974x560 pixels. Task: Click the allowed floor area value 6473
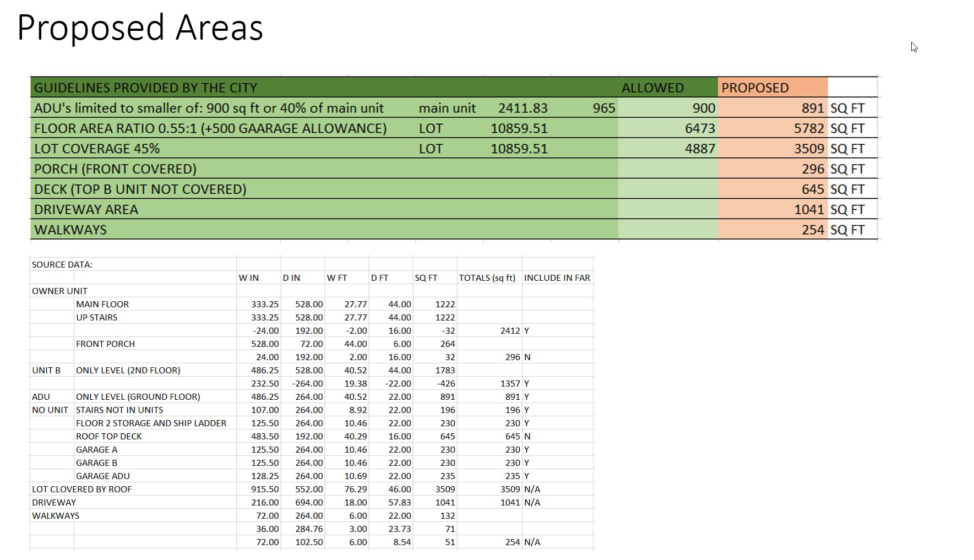(699, 128)
